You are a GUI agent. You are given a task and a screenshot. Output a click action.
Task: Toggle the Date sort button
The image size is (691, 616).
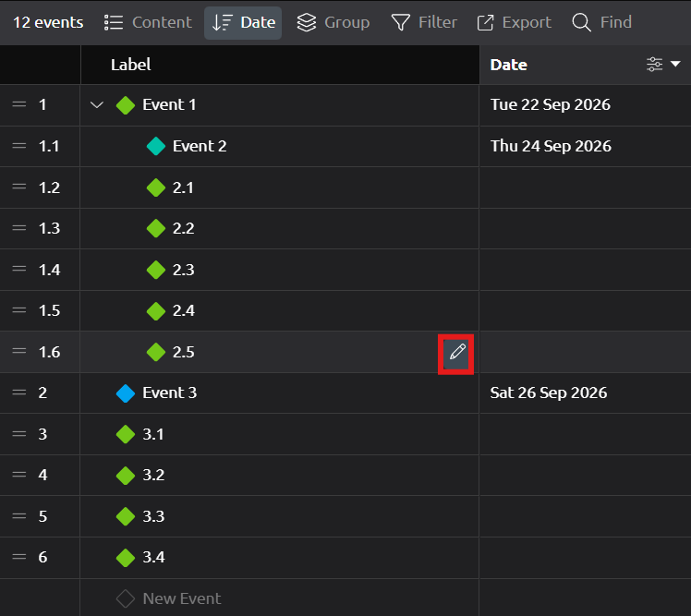click(x=243, y=22)
